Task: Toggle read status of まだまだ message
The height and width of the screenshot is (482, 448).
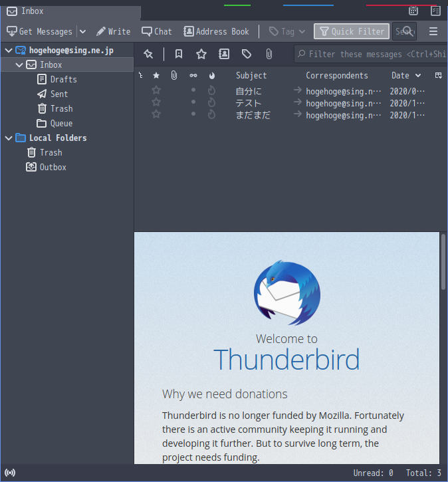Action: (x=193, y=114)
